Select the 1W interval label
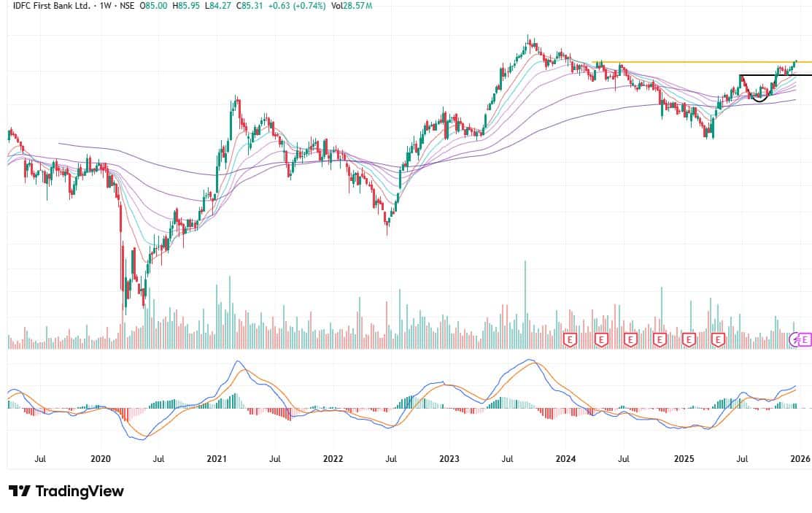The image size is (812, 513). pyautogui.click(x=107, y=6)
